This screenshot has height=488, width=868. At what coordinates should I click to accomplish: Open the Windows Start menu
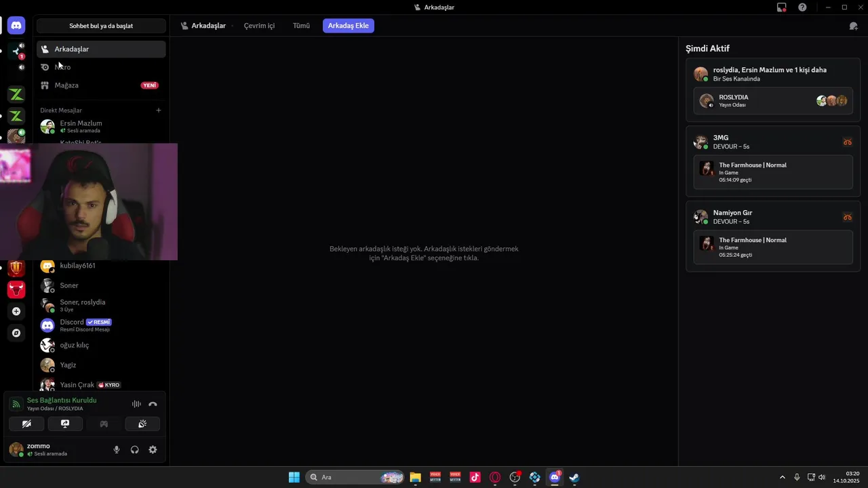294,477
